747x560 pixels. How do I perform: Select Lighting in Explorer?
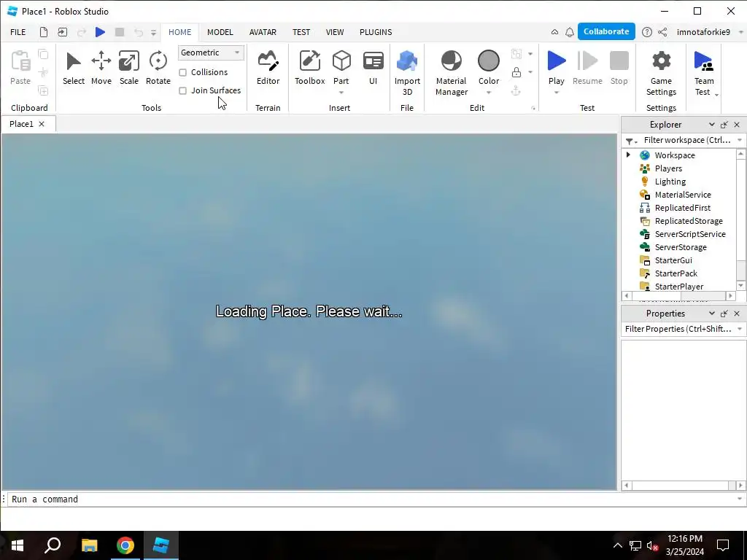[x=670, y=182]
